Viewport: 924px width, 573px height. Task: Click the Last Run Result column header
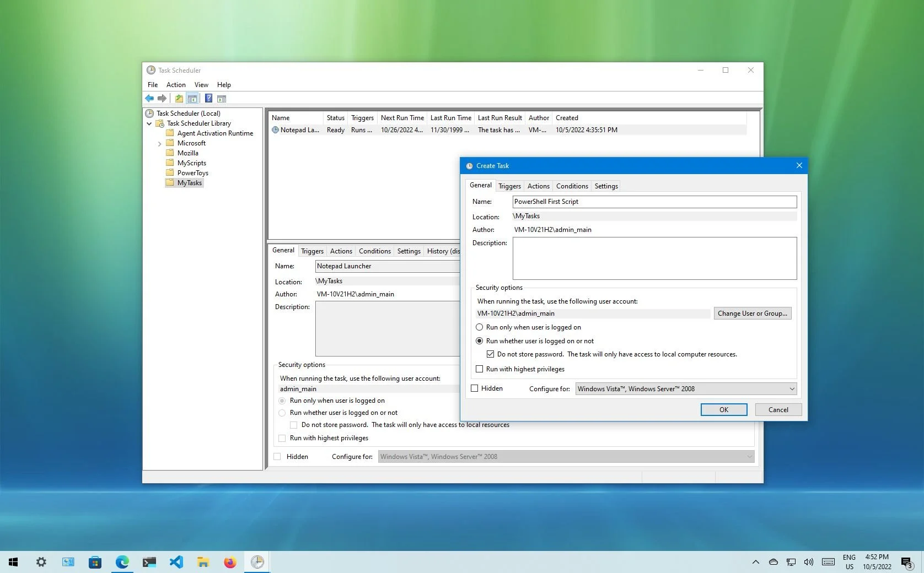pos(499,118)
